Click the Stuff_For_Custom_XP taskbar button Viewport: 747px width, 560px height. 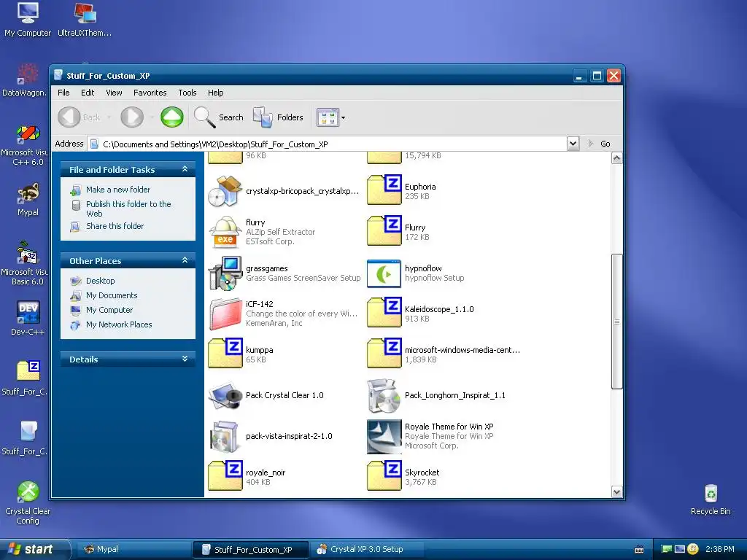(251, 549)
